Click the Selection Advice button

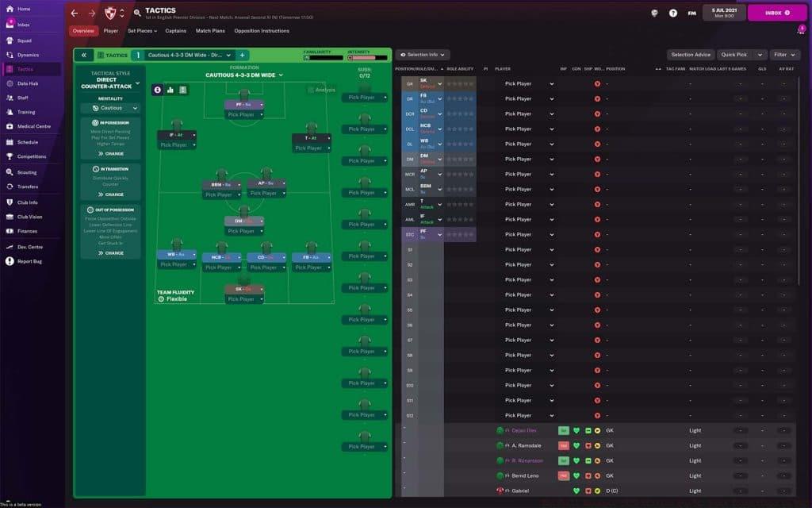tap(691, 55)
